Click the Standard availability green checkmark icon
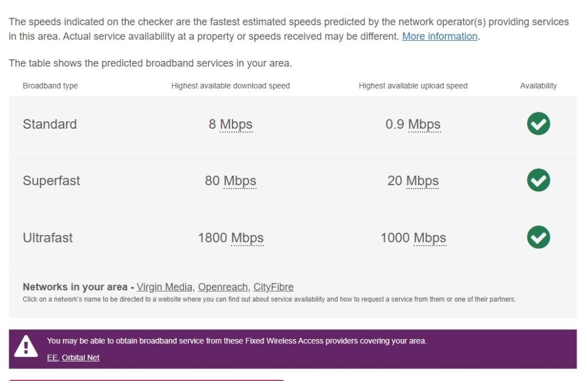 point(538,124)
